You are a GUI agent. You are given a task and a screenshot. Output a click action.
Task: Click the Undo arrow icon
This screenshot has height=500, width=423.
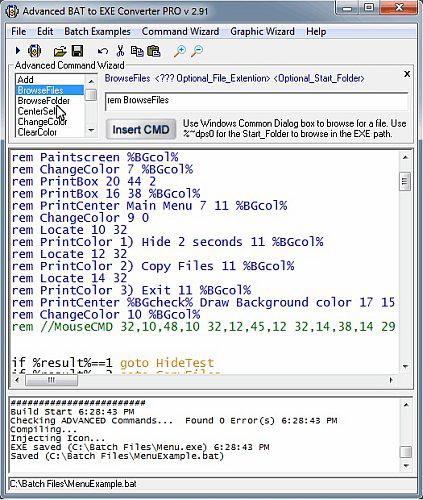(x=103, y=51)
